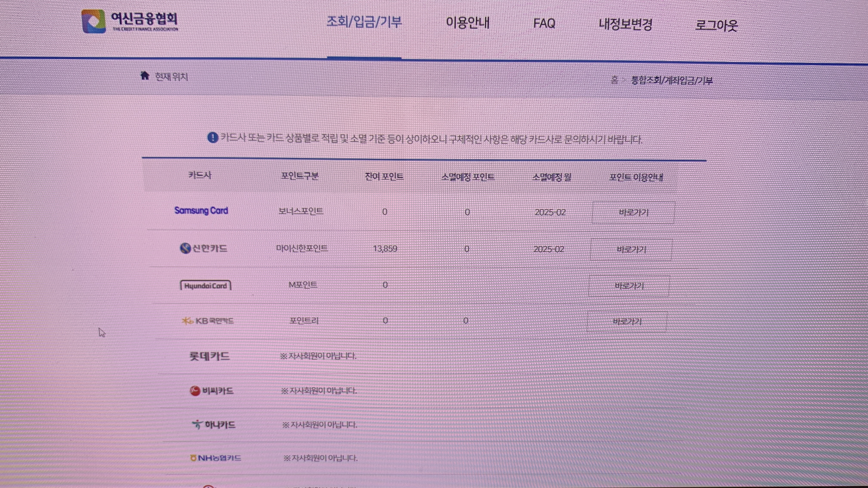Click the Samsung Card logo
Image resolution: width=868 pixels, height=488 pixels.
pyautogui.click(x=201, y=210)
